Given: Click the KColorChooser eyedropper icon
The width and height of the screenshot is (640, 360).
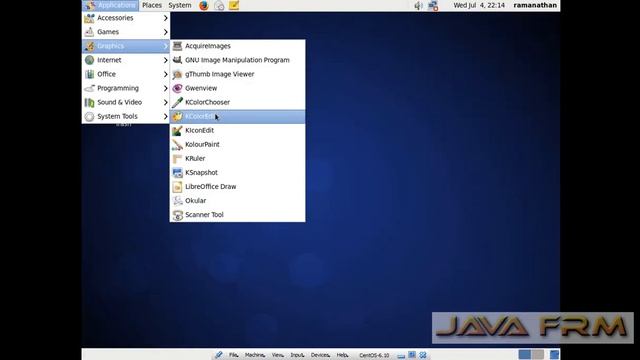Looking at the screenshot, I should pos(177,102).
